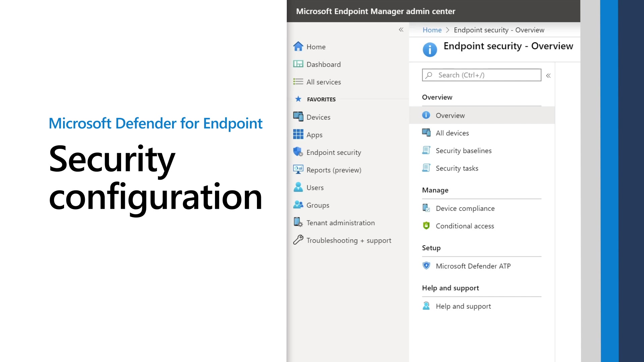Collapse the Endpoint security submenu panel
Viewport: 644px width, 362px height.
point(548,75)
